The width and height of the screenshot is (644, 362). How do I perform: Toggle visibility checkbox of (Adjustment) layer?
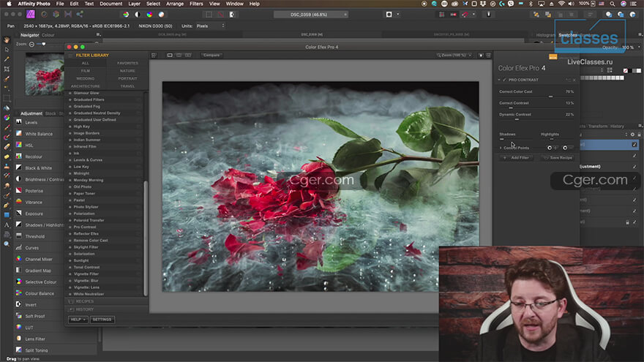pyautogui.click(x=634, y=167)
